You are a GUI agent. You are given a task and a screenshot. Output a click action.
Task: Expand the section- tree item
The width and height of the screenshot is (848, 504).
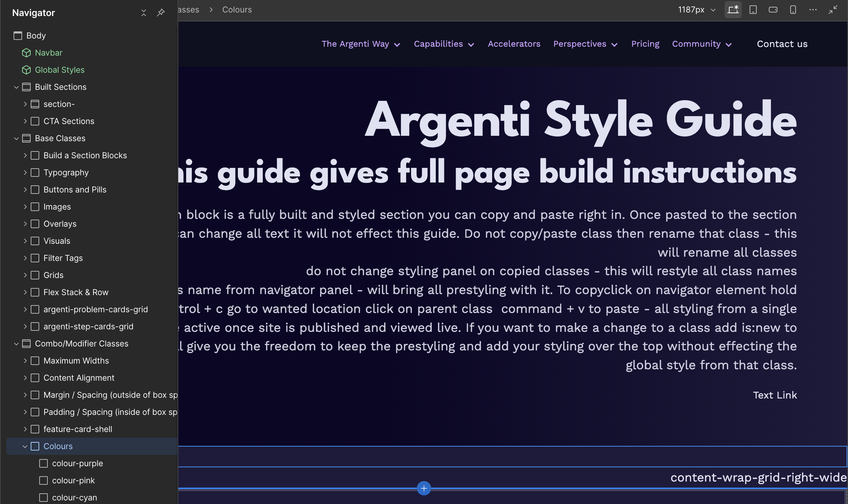point(25,104)
